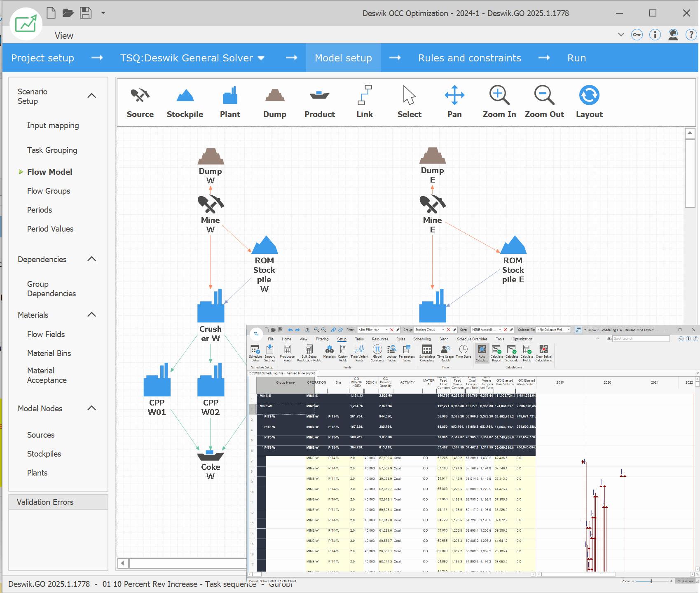The image size is (700, 593).
Task: Open Material Bins in sidebar
Action: click(x=49, y=353)
